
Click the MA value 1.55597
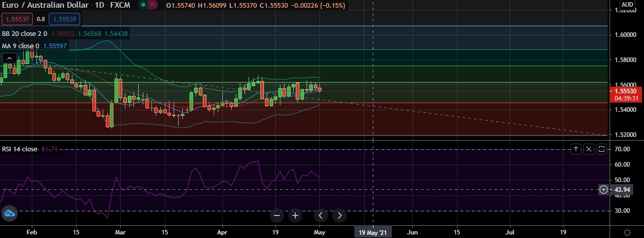pos(54,46)
